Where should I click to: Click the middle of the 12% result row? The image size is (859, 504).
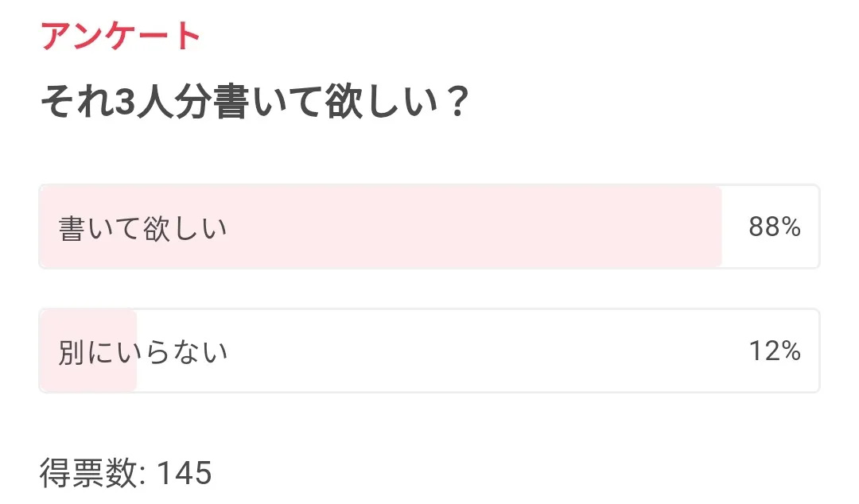coord(429,351)
